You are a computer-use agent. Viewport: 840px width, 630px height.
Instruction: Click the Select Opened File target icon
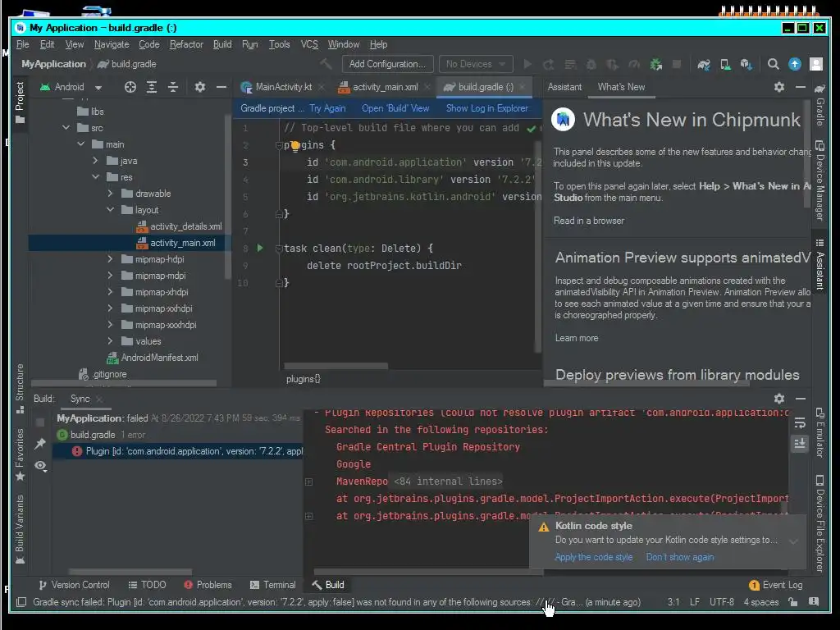(x=130, y=87)
